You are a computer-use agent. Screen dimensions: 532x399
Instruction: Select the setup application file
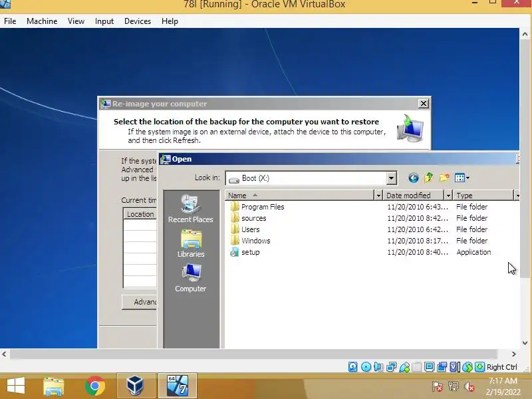(245, 252)
